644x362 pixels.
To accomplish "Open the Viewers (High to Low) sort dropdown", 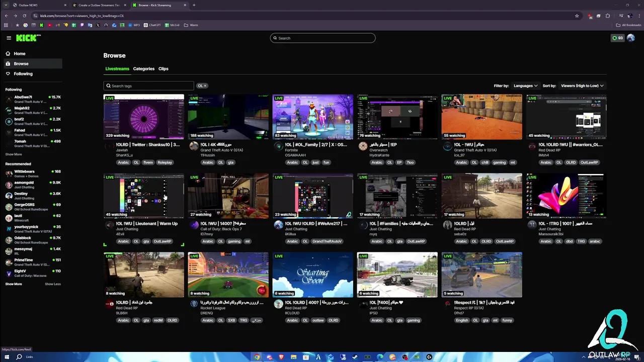I will pyautogui.click(x=582, y=85).
